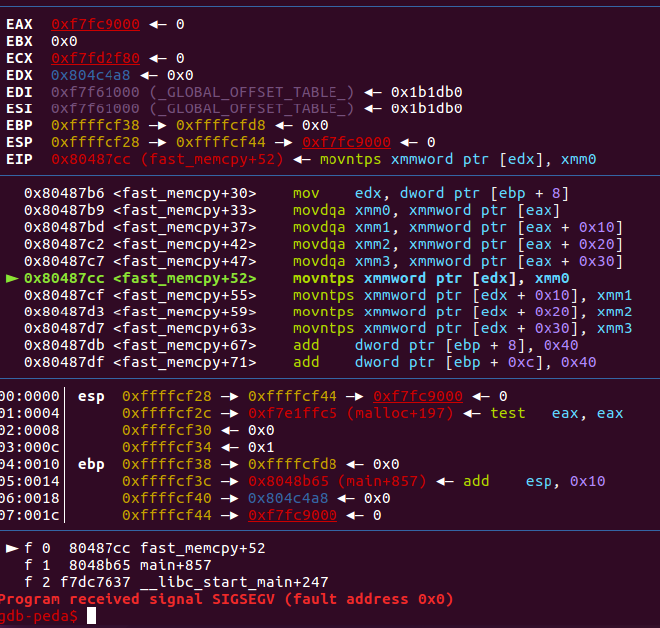Select the SIGSEGV fault address message

[x=226, y=599]
